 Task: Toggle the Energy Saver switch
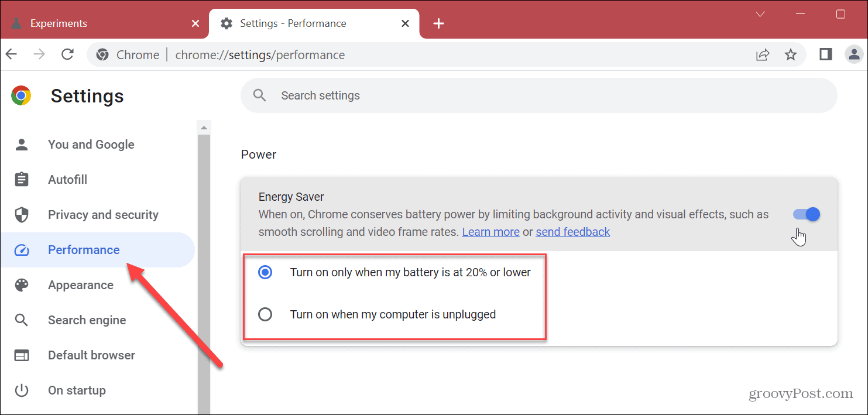[x=807, y=214]
